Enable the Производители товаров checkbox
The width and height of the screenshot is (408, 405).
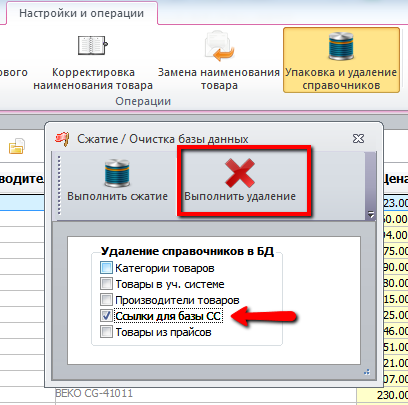[x=106, y=300]
